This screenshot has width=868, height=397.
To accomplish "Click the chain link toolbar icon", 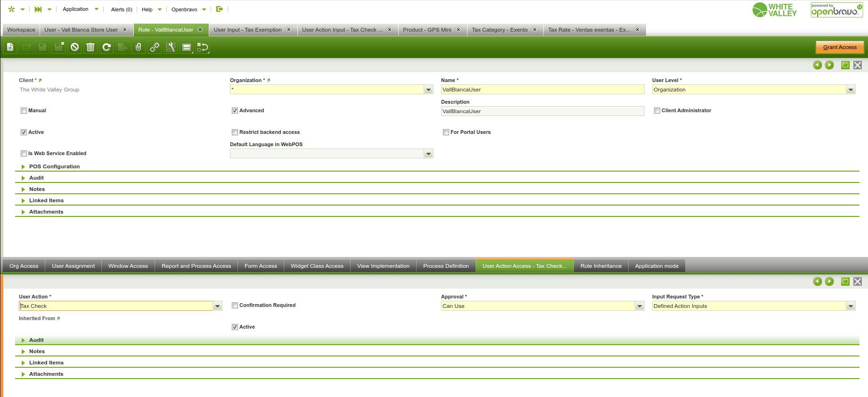I will [155, 47].
